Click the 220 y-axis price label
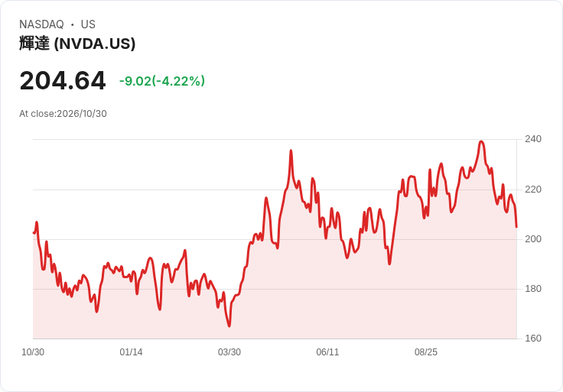The width and height of the screenshot is (563, 392). (x=533, y=190)
